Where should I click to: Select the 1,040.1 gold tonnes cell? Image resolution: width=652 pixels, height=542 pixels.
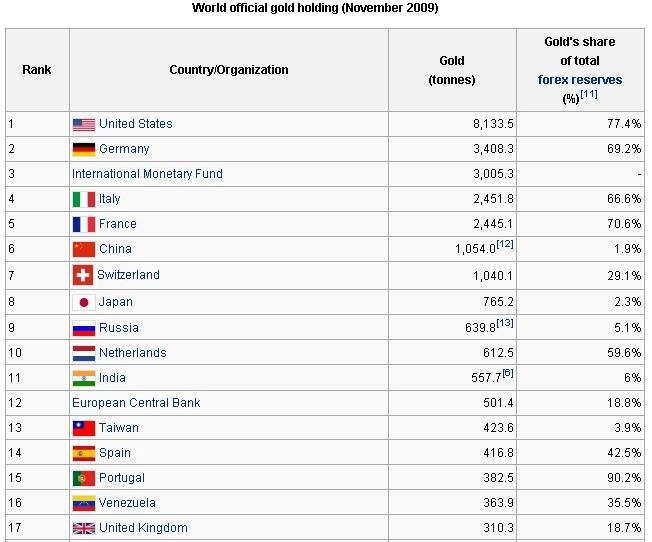[452, 275]
